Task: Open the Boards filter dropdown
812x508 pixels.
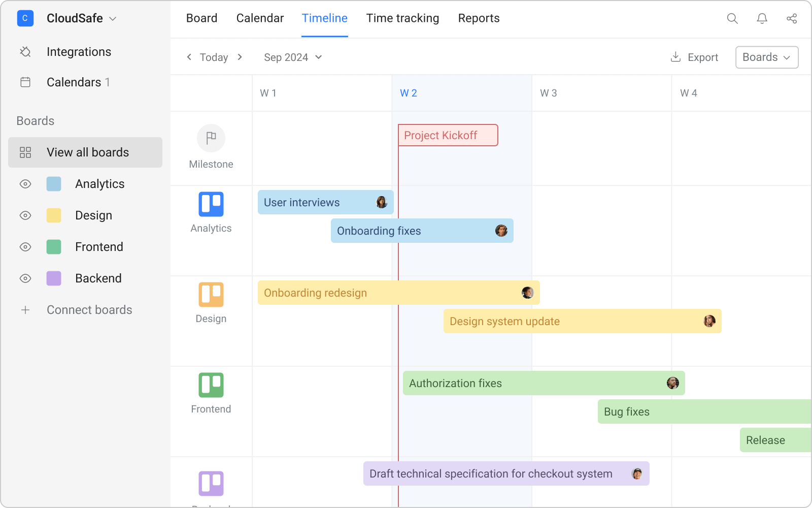Action: pyautogui.click(x=766, y=57)
